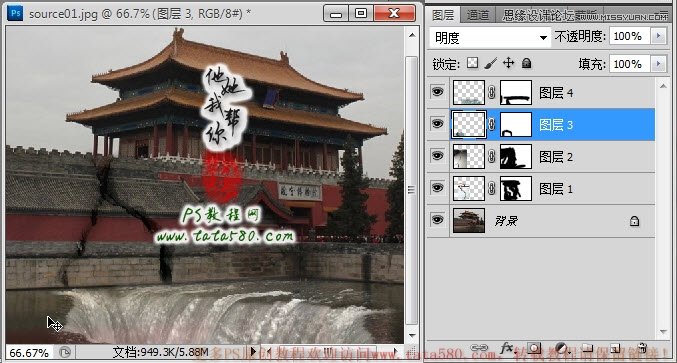Viewport: 677px width, 363px height.
Task: Toggle visibility of 图层 2
Action: click(437, 155)
